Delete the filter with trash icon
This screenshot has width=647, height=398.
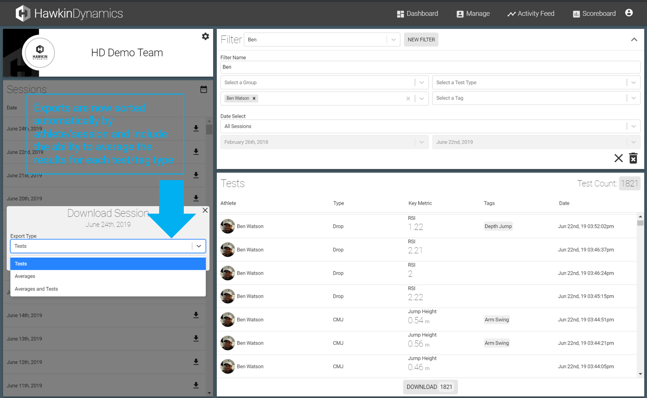[633, 158]
